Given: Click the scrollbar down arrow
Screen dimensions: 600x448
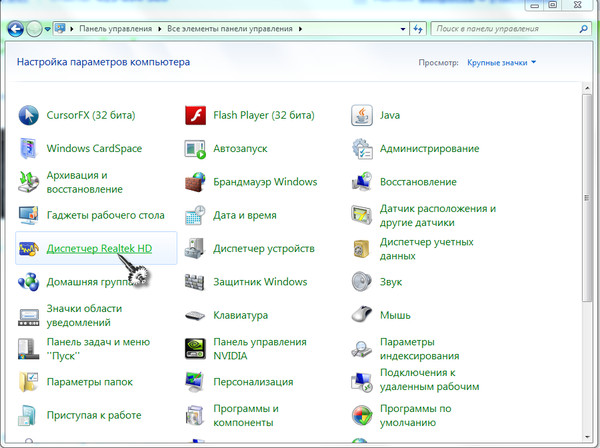Looking at the screenshot, I should 587,437.
